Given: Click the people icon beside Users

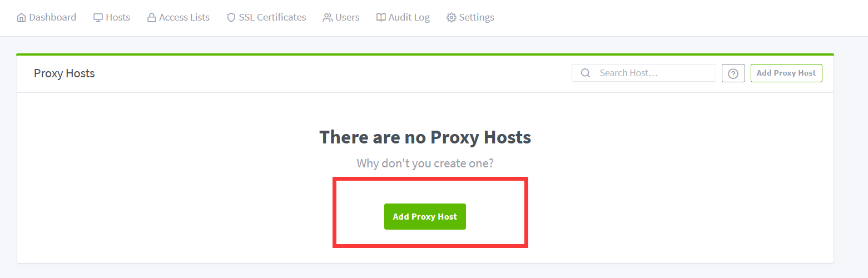Looking at the screenshot, I should 328,18.
